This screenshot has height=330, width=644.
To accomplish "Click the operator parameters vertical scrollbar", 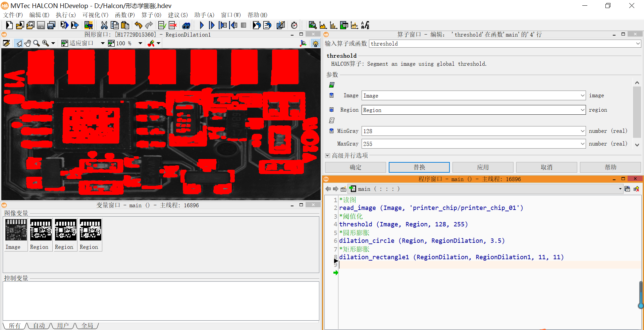I will [x=637, y=114].
